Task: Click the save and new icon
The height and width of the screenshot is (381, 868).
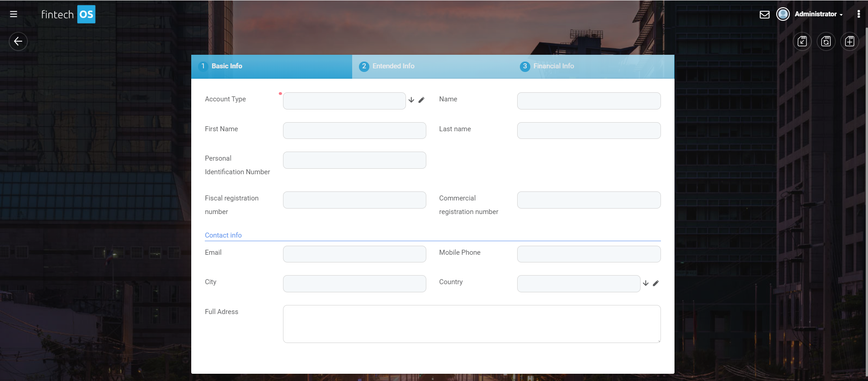Action: (849, 42)
